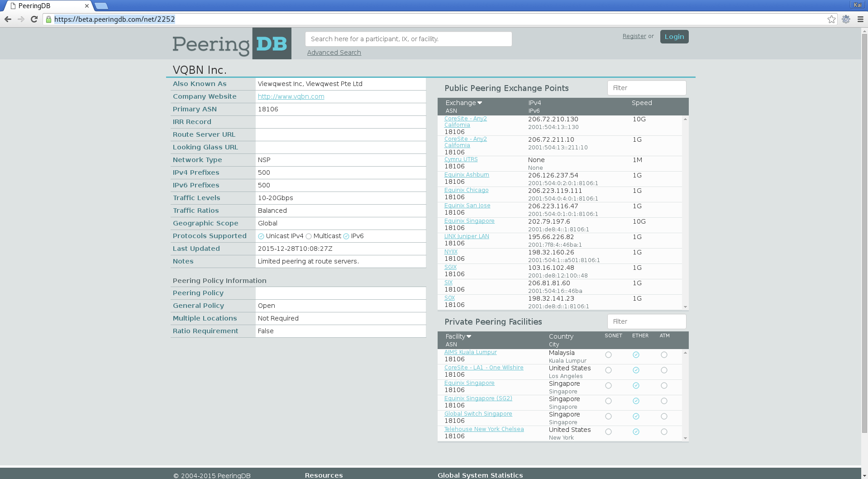The width and height of the screenshot is (868, 479).
Task: Select Traffic Levels value 10-20Gbps
Action: click(x=275, y=198)
